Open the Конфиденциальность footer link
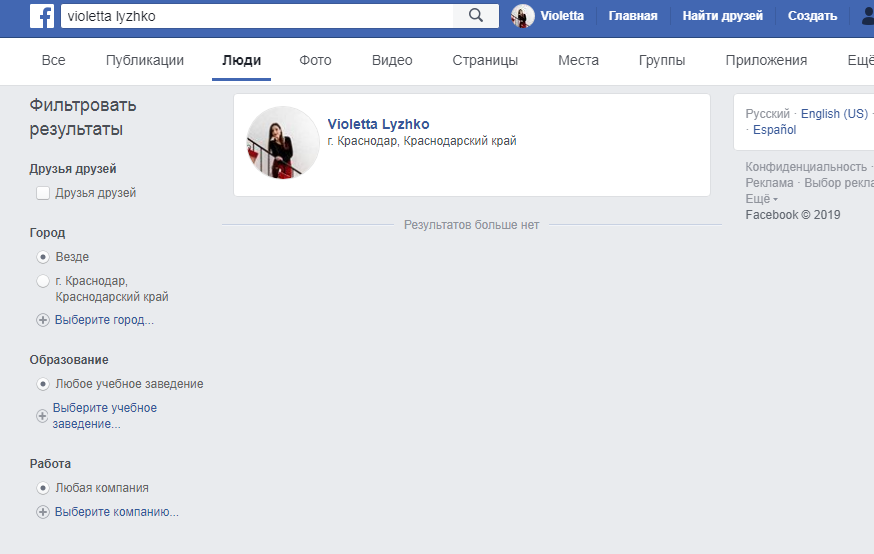The image size is (874, 554). coord(806,167)
